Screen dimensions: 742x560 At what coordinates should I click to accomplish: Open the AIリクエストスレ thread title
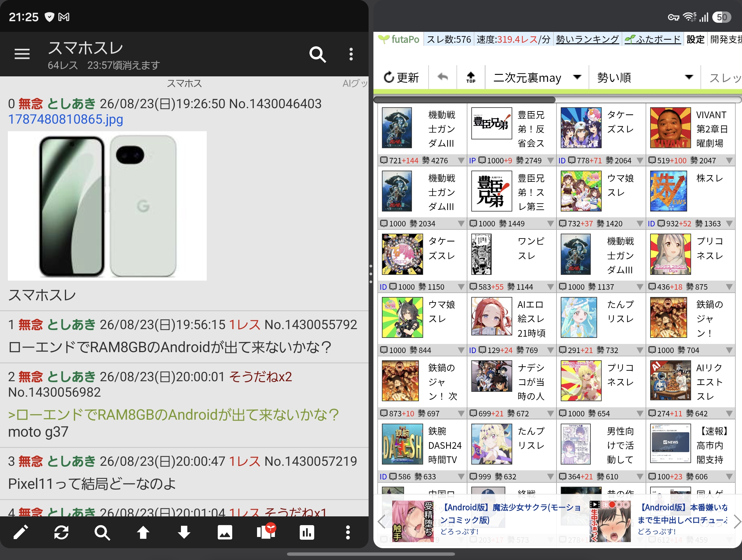710,382
